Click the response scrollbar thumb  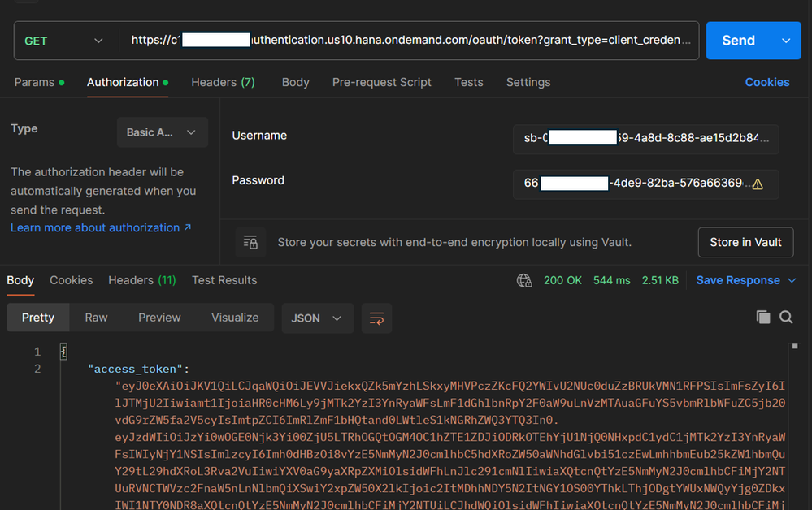[795, 346]
